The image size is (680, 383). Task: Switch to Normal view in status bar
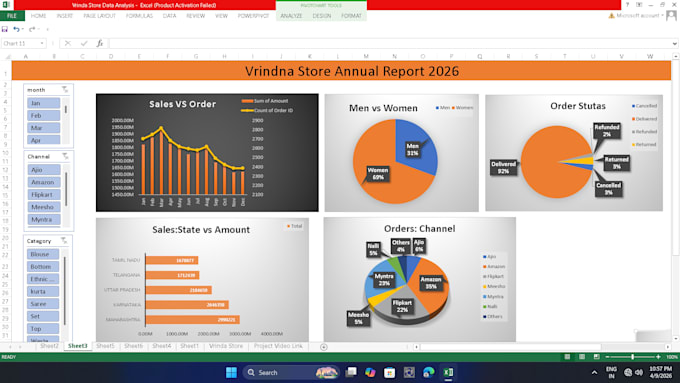point(567,357)
